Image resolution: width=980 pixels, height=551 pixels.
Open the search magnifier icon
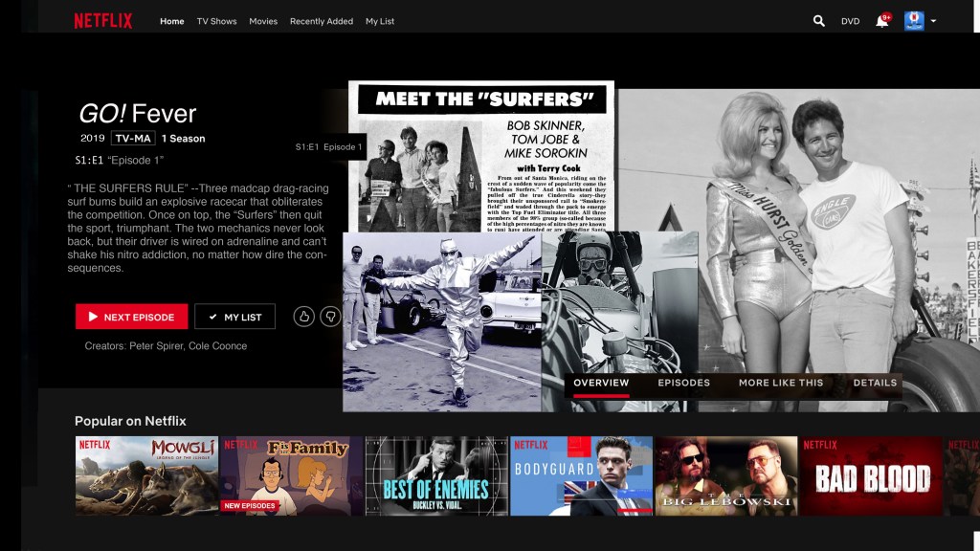[818, 21]
